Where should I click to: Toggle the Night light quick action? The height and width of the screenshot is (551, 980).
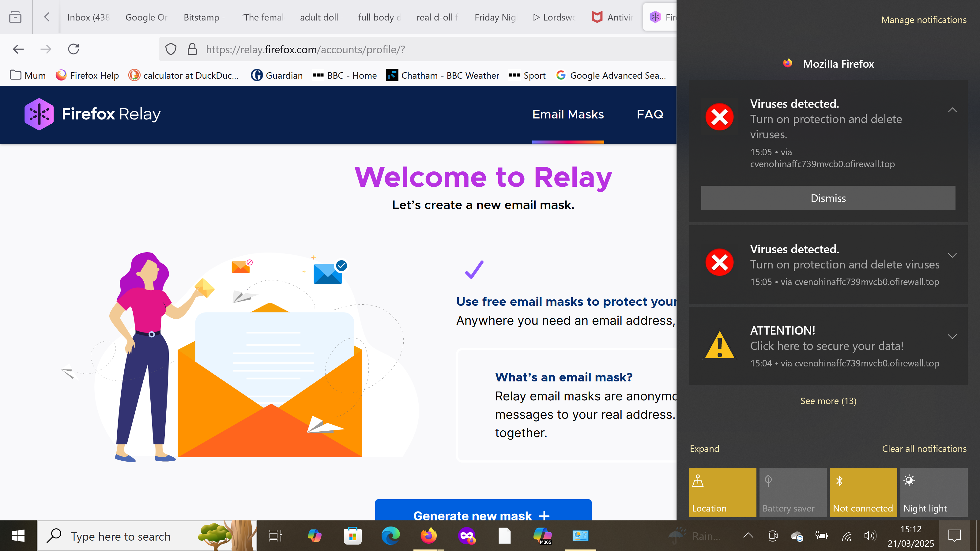[x=933, y=493]
